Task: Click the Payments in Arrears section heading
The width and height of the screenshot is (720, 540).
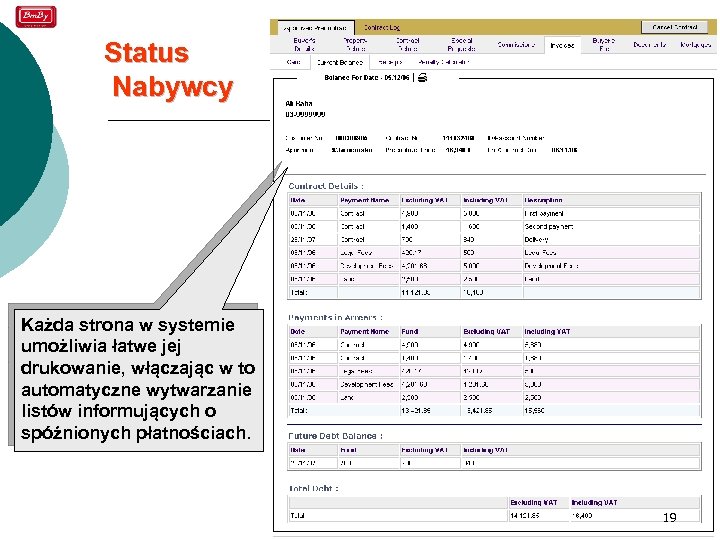Action: coord(335,317)
